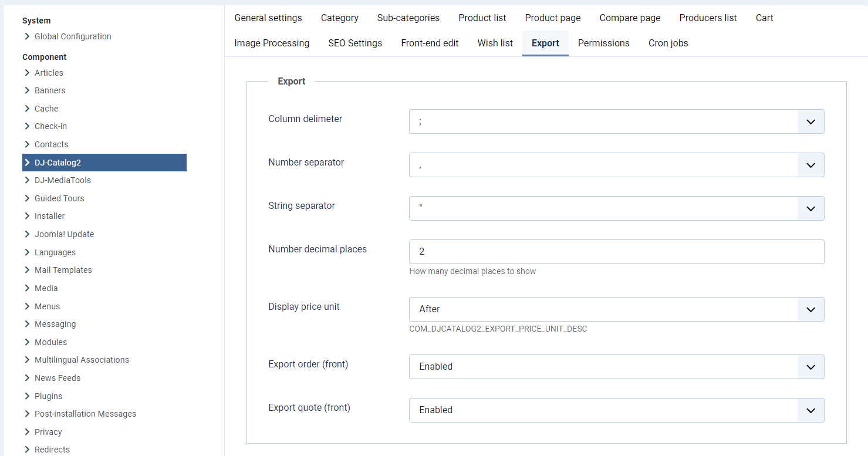Switch to the Permissions tab

[x=604, y=43]
